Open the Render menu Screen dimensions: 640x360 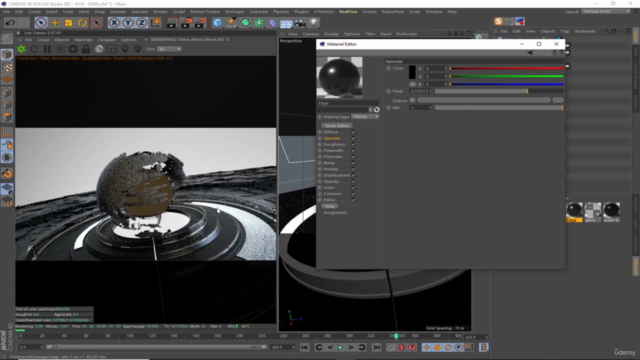[160, 12]
